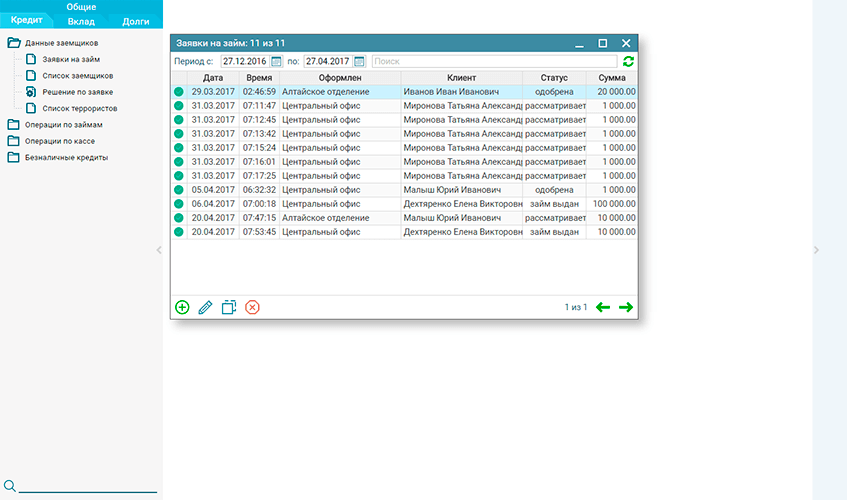Viewport: 847px width, 500px height.
Task: Sort table by Клиент column header
Action: 461,78
